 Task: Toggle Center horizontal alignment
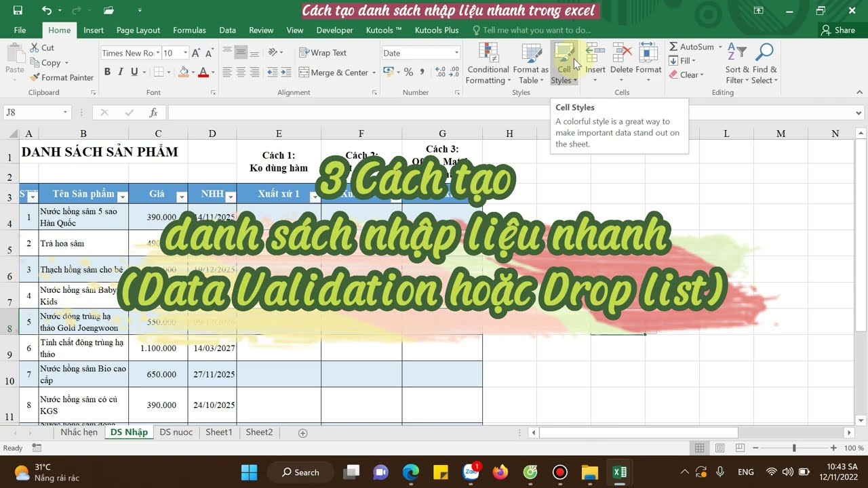(241, 72)
